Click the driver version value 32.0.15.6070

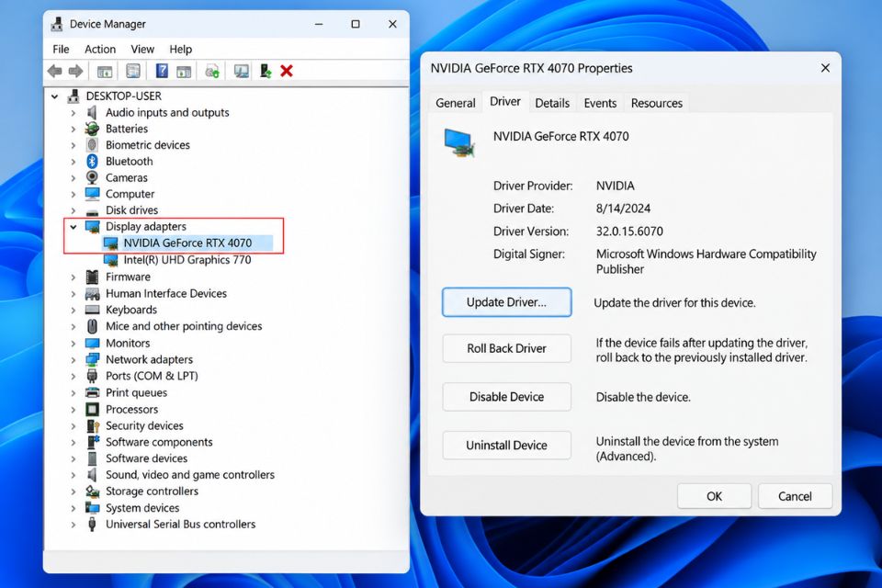629,232
